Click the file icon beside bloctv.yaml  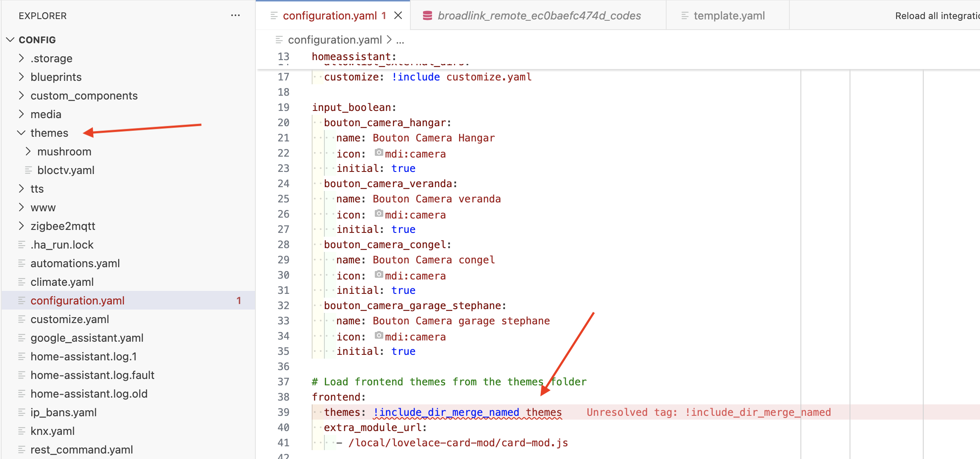tap(28, 170)
